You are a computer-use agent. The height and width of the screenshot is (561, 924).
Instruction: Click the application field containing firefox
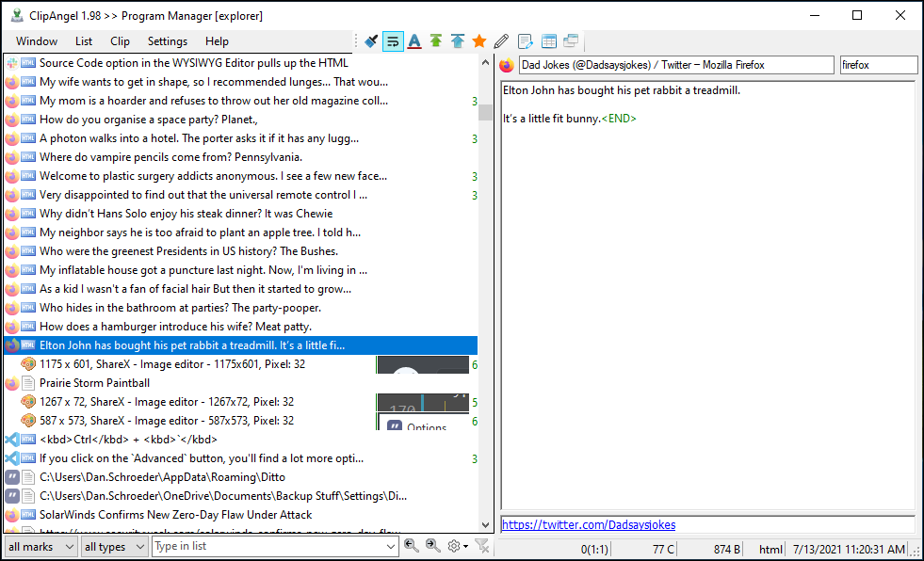pos(879,65)
